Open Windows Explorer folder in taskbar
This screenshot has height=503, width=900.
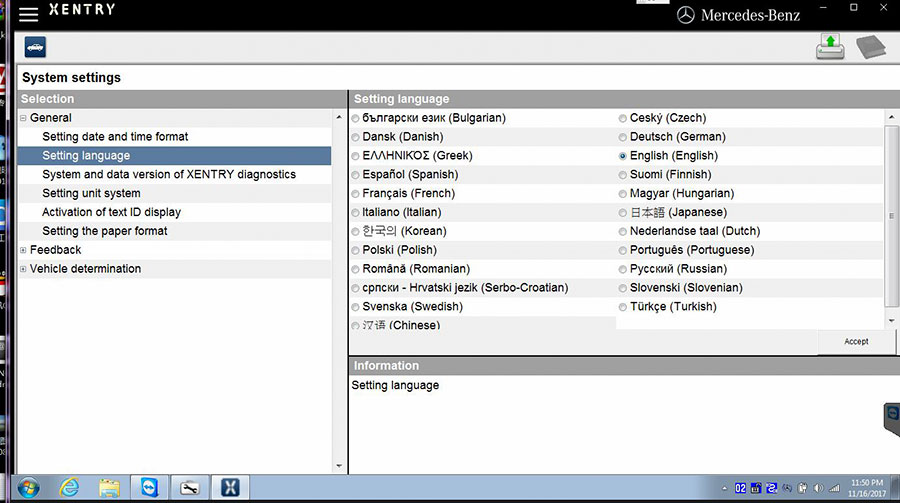[x=109, y=487]
